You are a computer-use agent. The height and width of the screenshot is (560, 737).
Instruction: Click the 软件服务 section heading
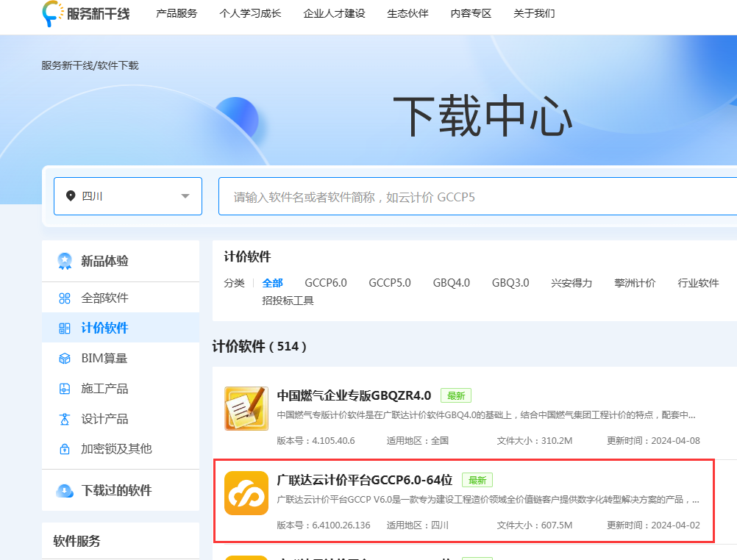point(76,541)
